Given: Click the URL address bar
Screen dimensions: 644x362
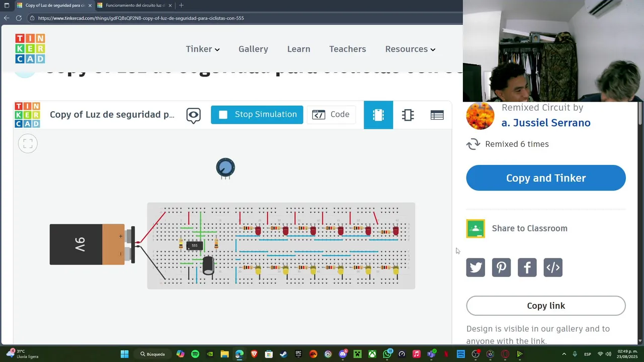Looking at the screenshot, I should pos(244,18).
